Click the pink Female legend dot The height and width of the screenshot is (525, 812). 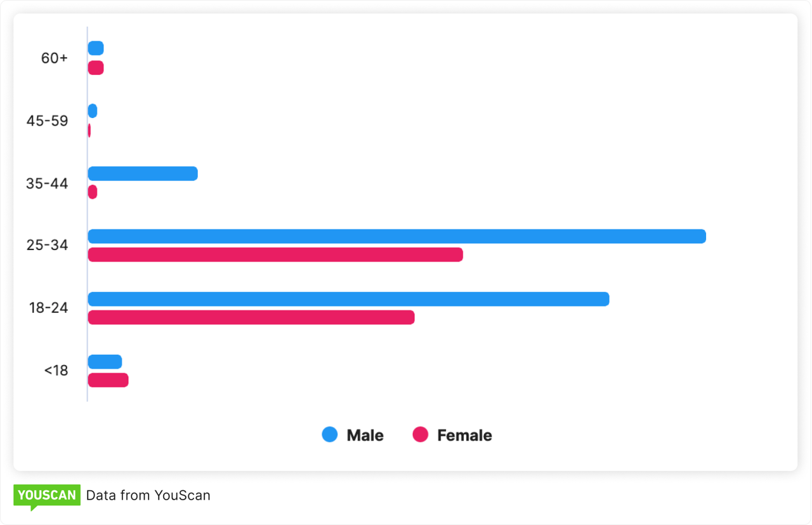click(x=421, y=435)
